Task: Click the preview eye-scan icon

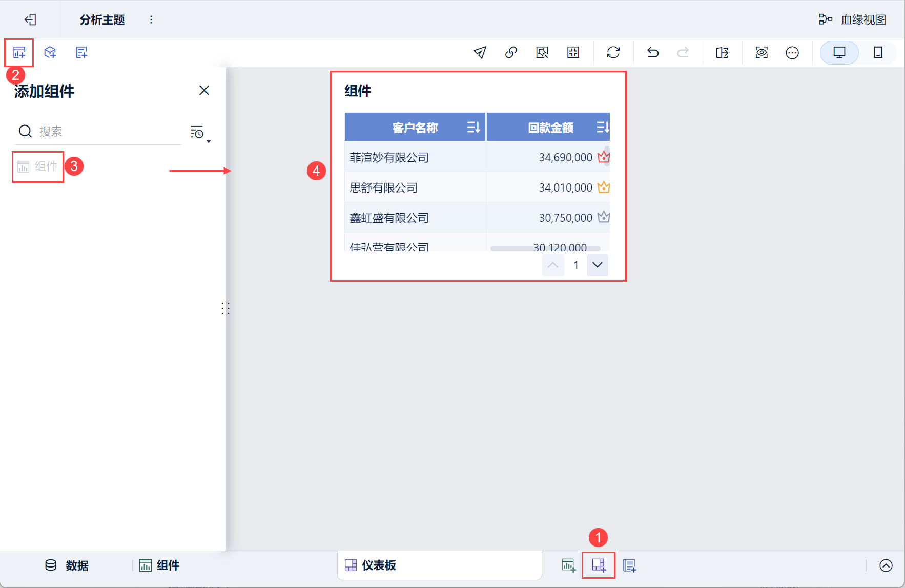Action: [762, 52]
